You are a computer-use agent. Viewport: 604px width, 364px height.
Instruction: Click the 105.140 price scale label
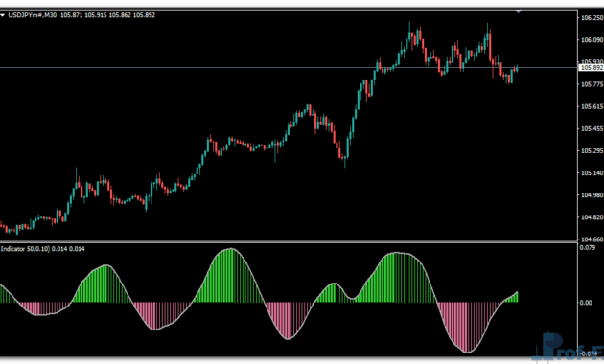[x=592, y=172]
